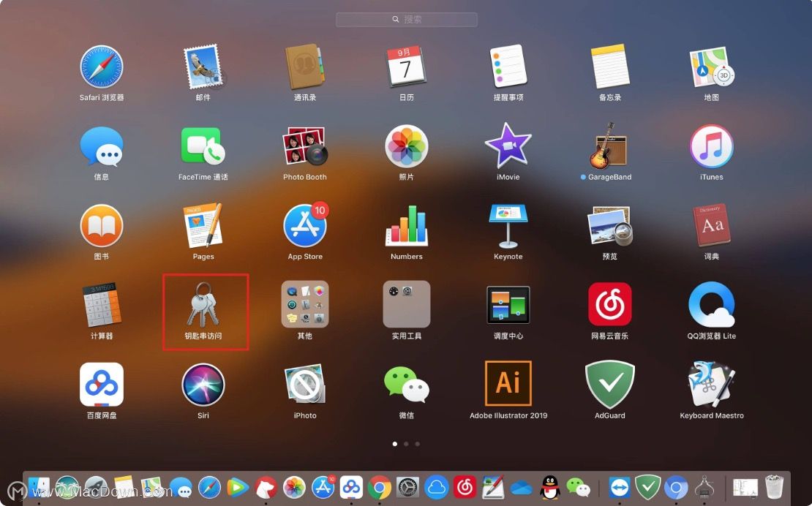Launch 网易云音乐 from the Launchpad grid
812x506 pixels.
pyautogui.click(x=610, y=304)
